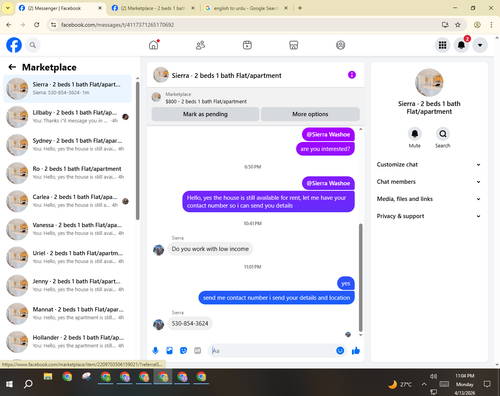Expand Privacy & support section

[429, 216]
